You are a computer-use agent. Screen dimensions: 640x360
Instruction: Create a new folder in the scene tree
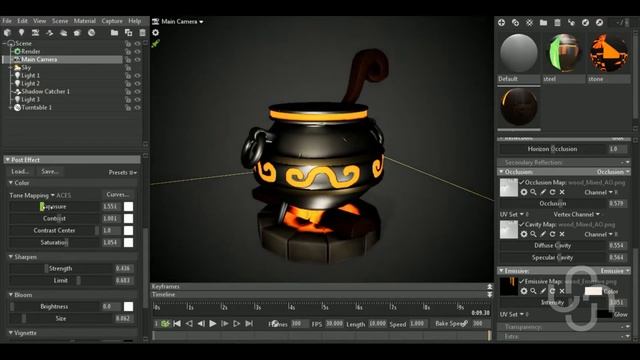pos(114,33)
